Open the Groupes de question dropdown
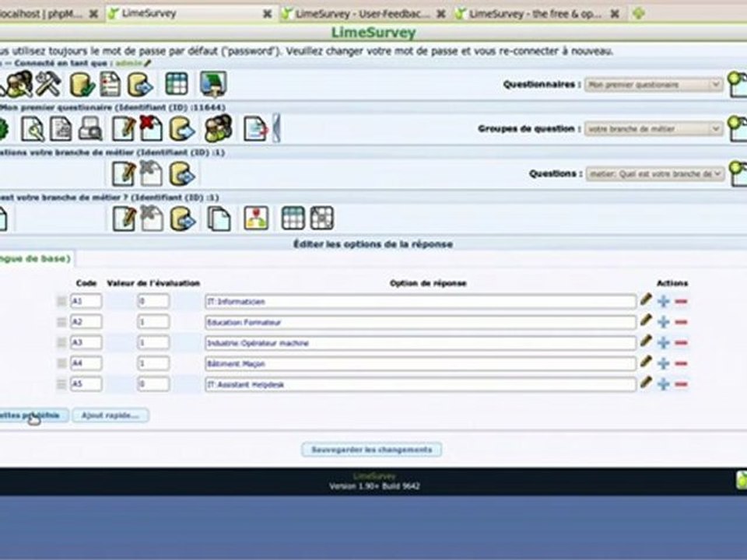The image size is (747, 560). click(653, 129)
